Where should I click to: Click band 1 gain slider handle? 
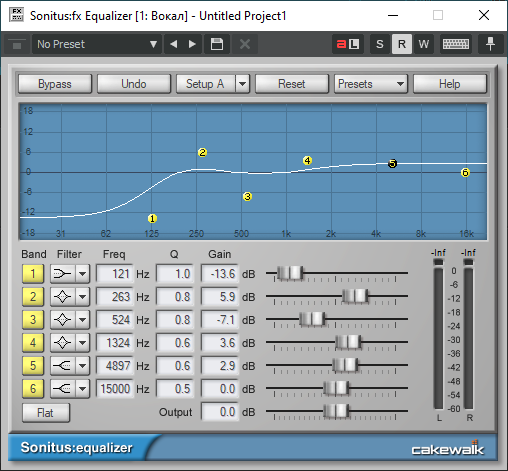tap(290, 273)
